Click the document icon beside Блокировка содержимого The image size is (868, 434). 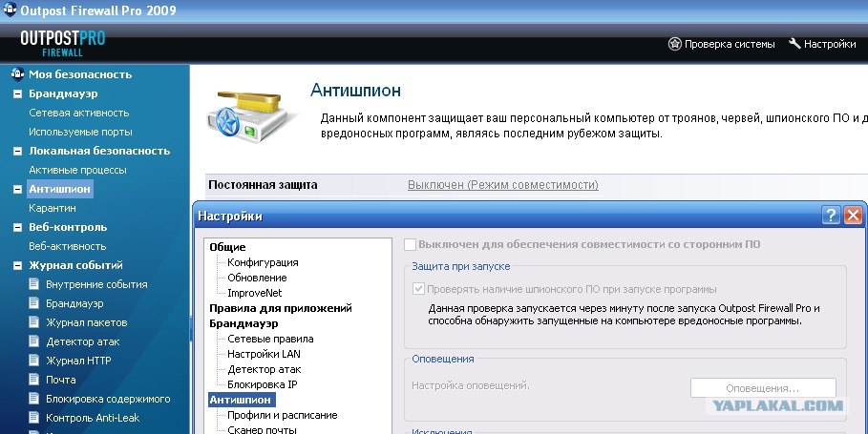34,398
